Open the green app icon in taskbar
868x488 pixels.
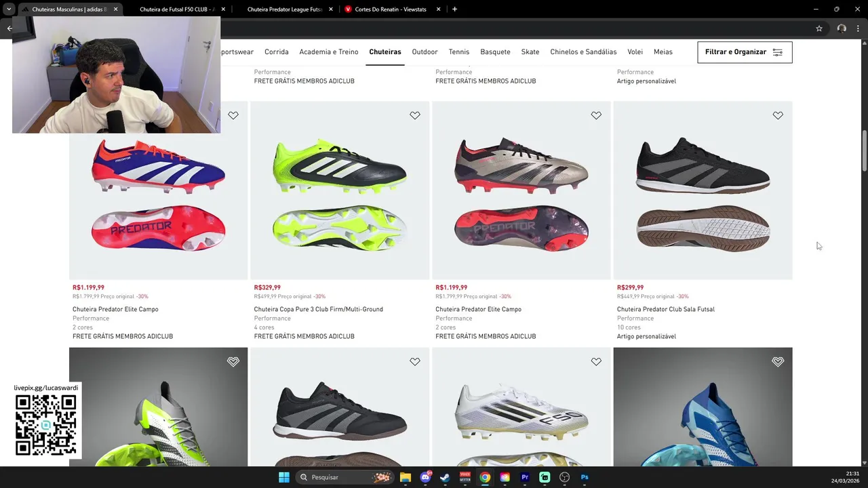(x=545, y=477)
